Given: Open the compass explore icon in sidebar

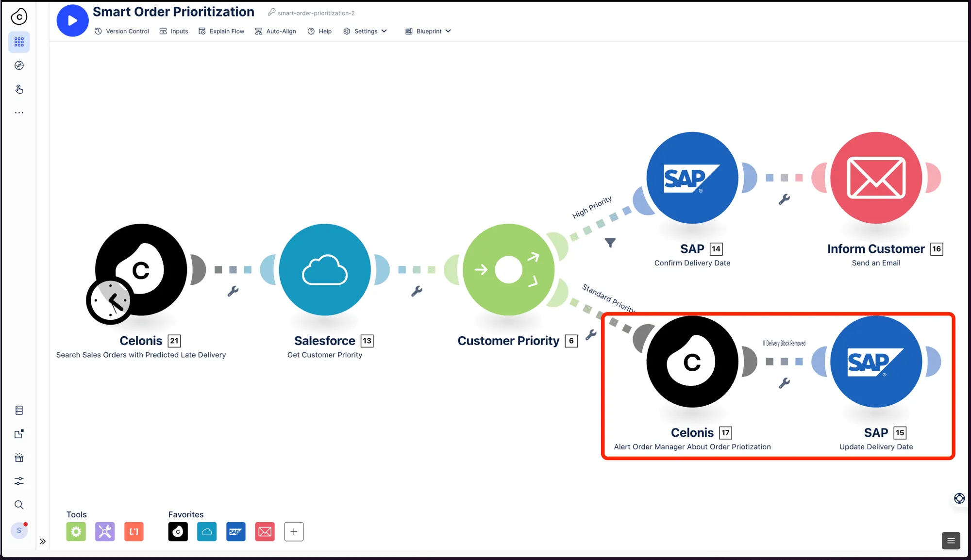Looking at the screenshot, I should click(x=19, y=66).
